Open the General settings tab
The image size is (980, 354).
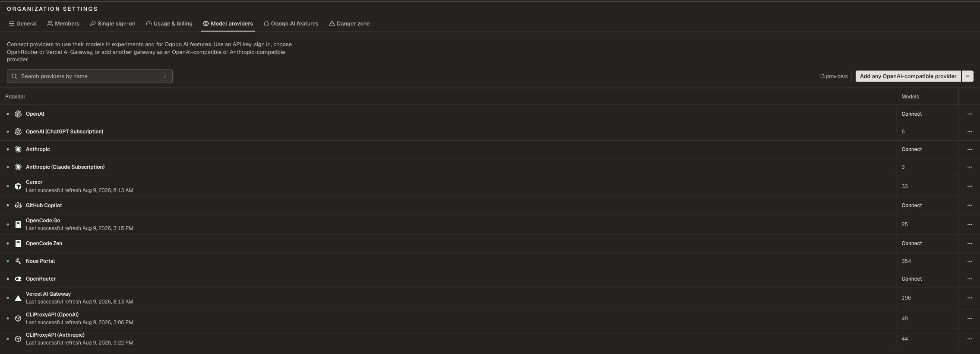pyautogui.click(x=23, y=24)
